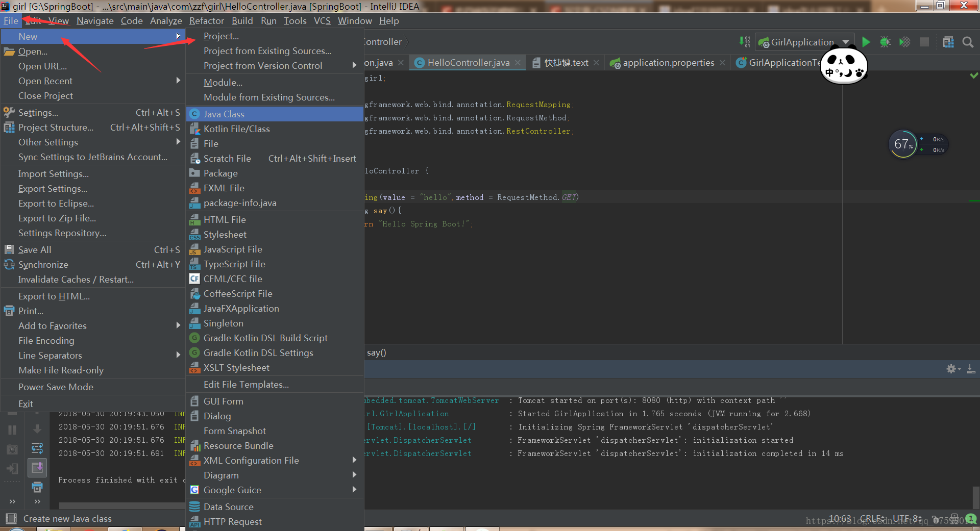
Task: Click the Print... menu item
Action: 93,311
